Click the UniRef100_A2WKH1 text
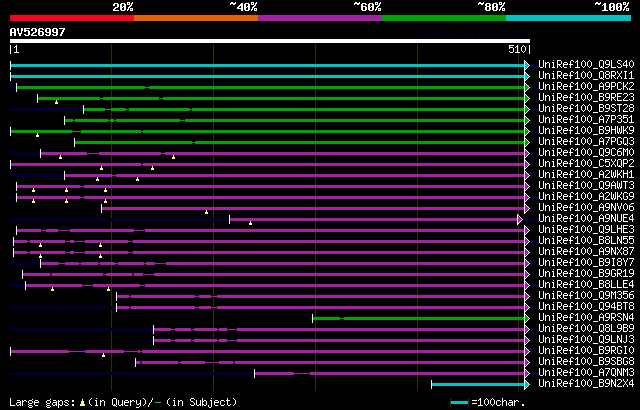 point(586,175)
